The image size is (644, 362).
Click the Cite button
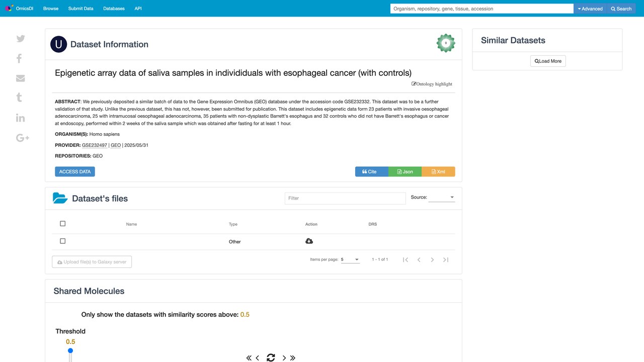click(372, 171)
